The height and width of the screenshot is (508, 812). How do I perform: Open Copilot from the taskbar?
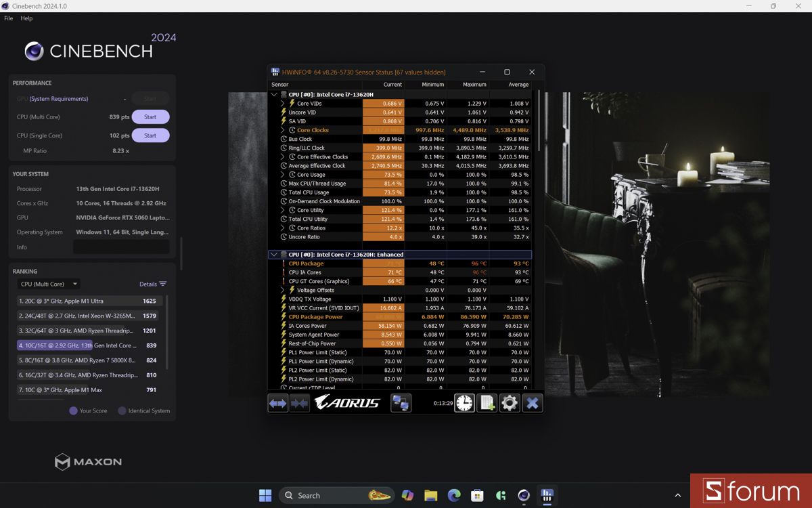pos(407,495)
